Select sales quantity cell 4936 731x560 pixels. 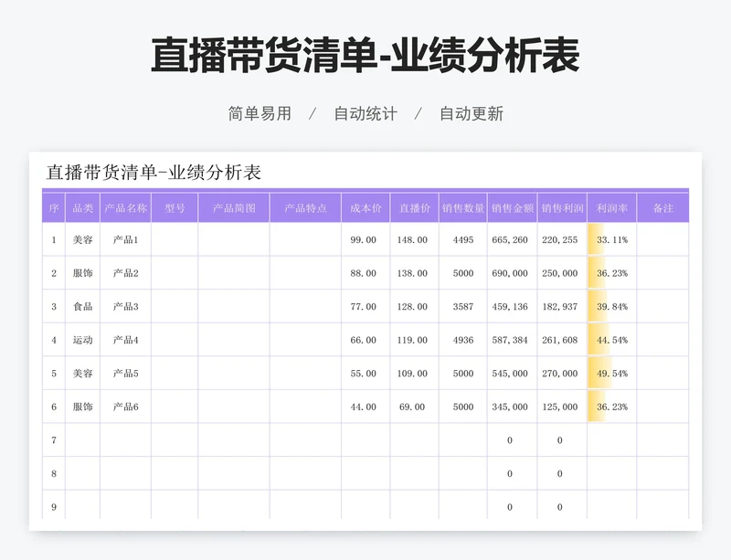pyautogui.click(x=463, y=340)
